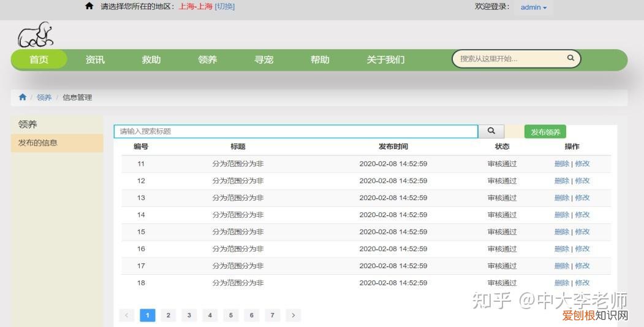The height and width of the screenshot is (327, 644).
Task: Click the 领养 sidebar heading
Action: click(28, 124)
